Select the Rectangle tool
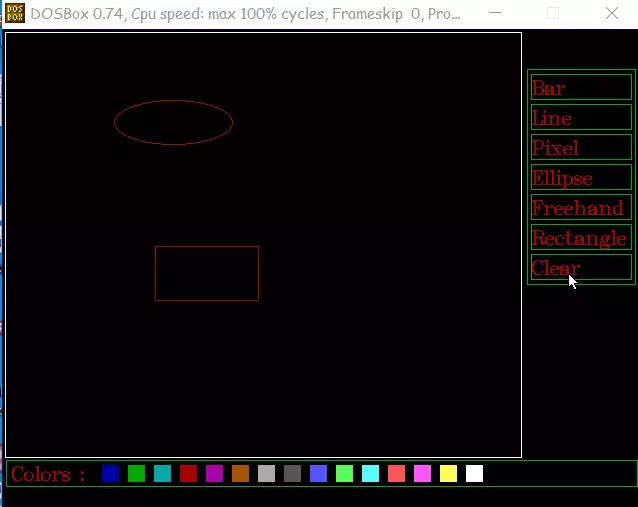 click(x=581, y=237)
